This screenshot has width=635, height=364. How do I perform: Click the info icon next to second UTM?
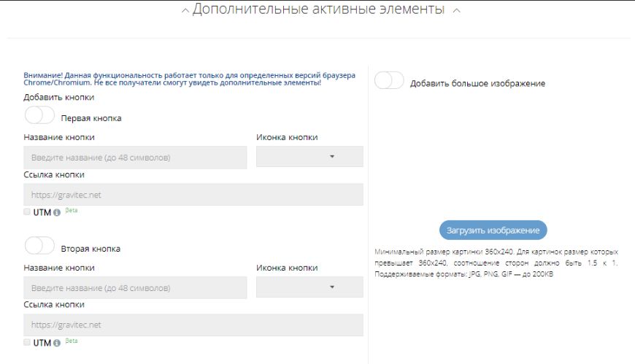point(57,343)
